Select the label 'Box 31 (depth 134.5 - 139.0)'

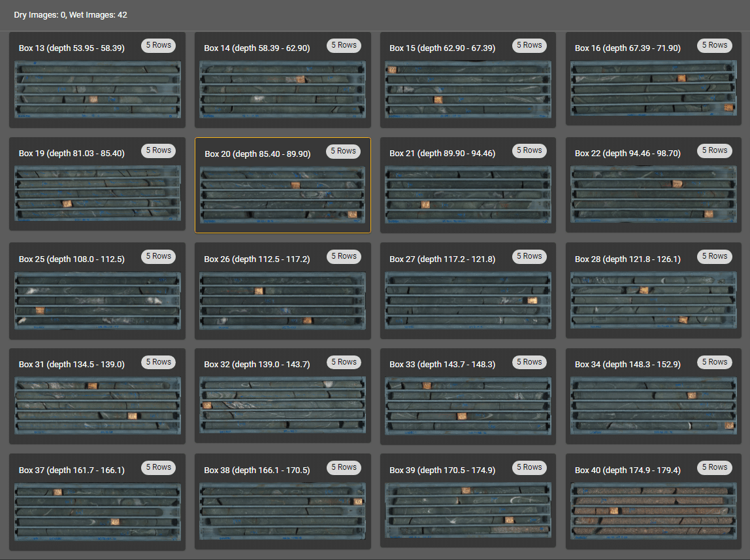[72, 365]
